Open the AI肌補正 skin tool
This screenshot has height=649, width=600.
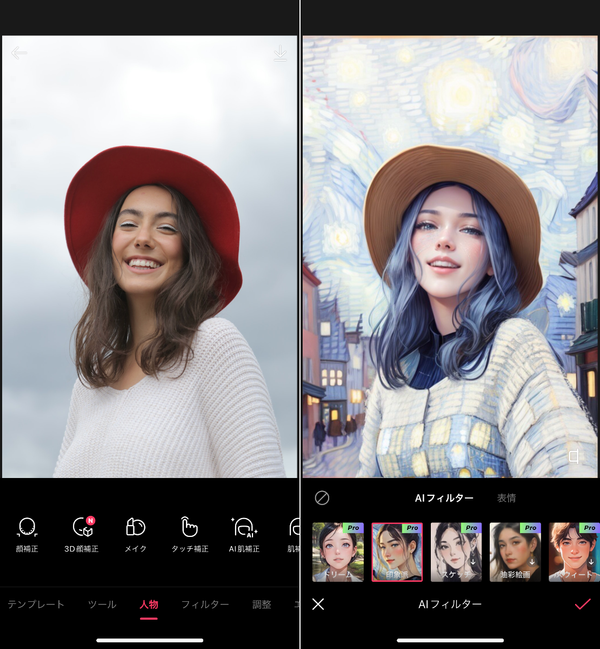(244, 535)
